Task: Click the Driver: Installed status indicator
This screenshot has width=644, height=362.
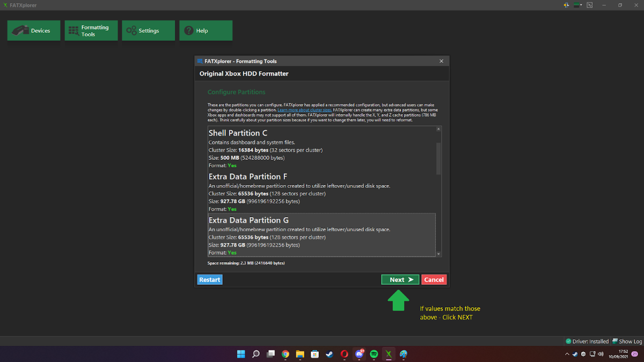Action: point(587,341)
